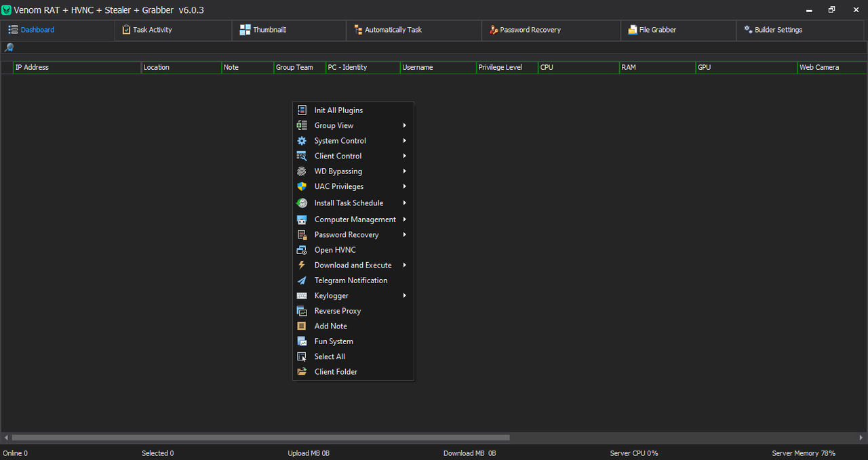The width and height of the screenshot is (868, 460).
Task: Expand the Keylogger submenu arrow
Action: [404, 295]
